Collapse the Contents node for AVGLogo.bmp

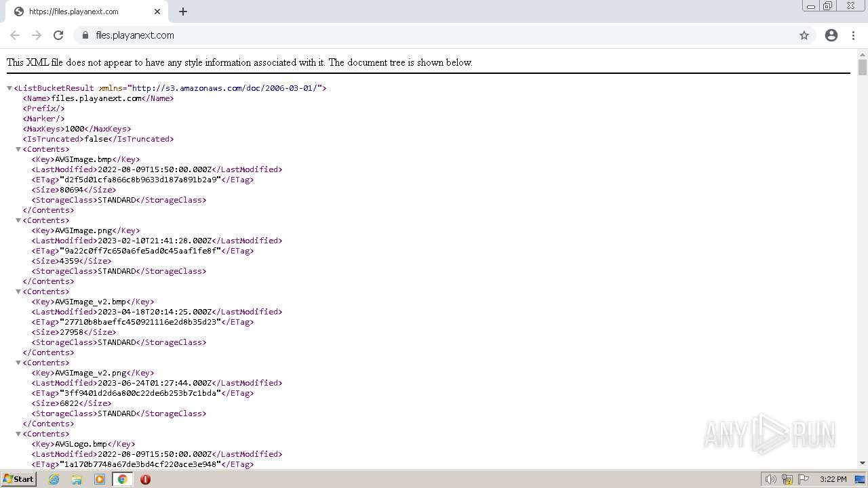point(18,434)
